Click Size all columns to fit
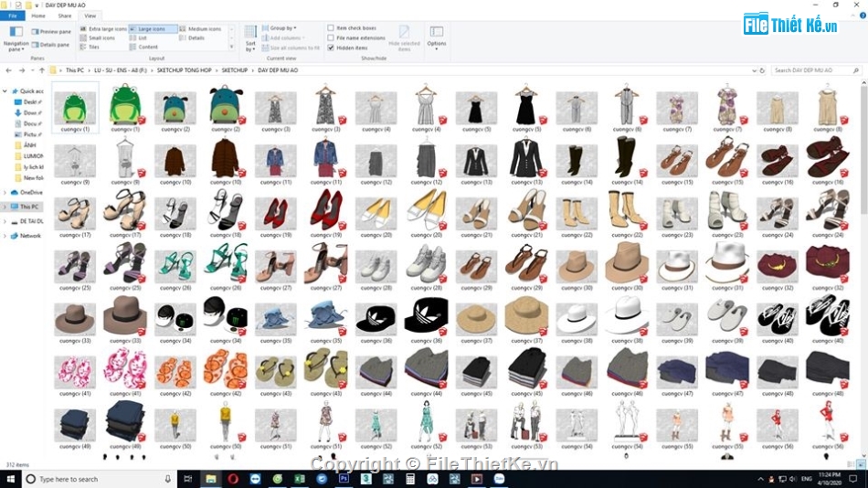868x488 pixels. tap(291, 48)
